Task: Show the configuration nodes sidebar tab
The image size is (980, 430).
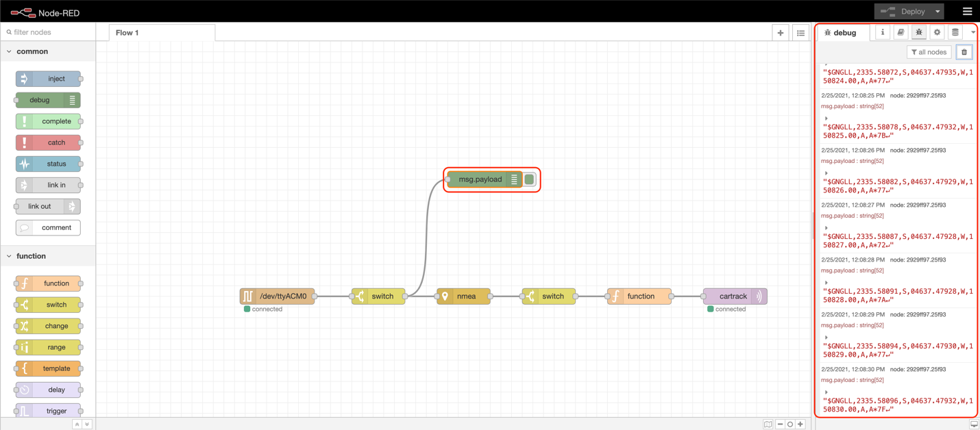Action: click(937, 32)
